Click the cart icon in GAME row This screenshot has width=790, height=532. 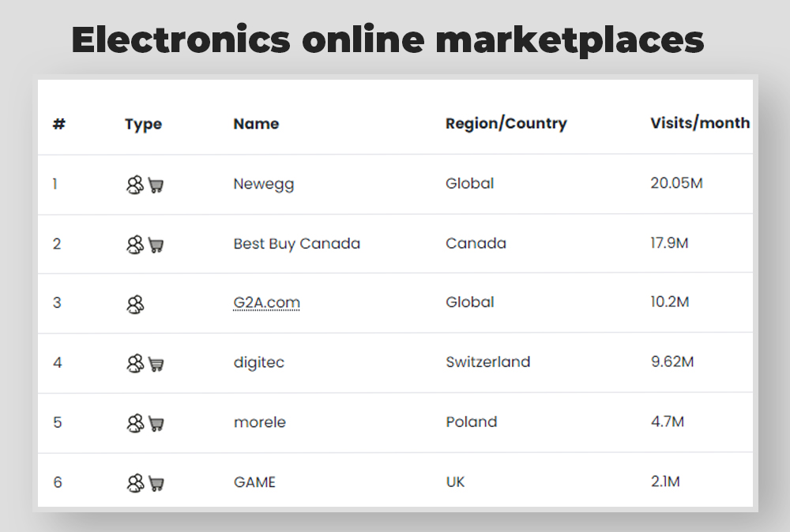click(x=156, y=484)
